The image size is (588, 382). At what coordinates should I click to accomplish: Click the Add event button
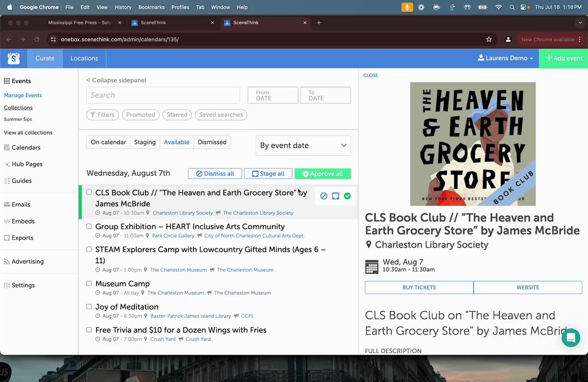564,58
